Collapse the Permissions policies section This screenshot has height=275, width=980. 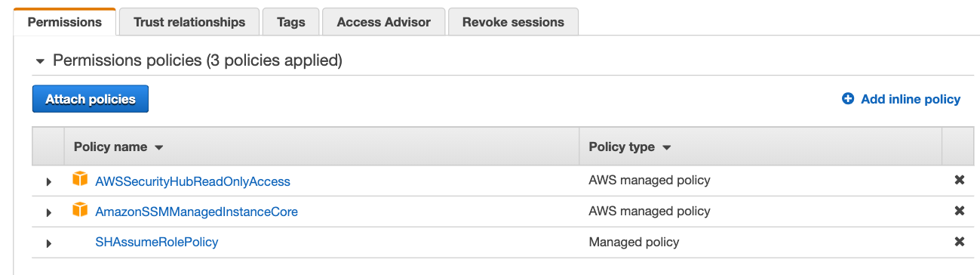click(x=41, y=61)
